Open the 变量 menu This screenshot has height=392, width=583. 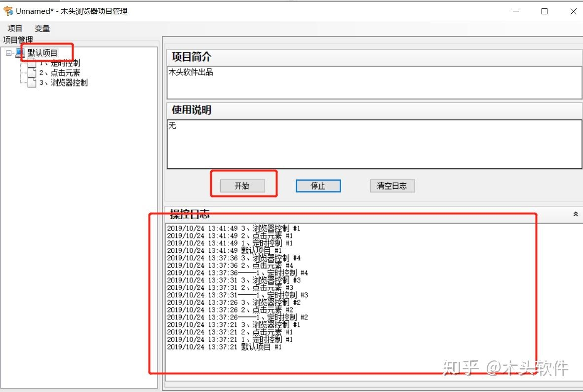(x=42, y=28)
